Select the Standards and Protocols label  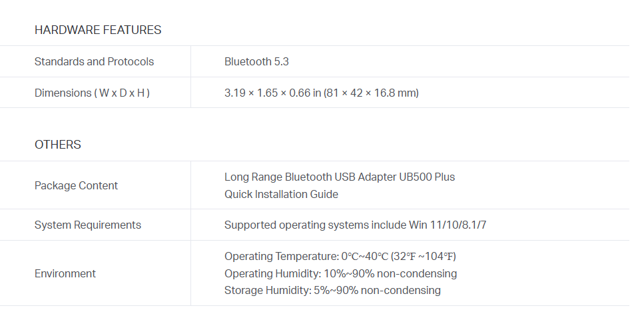[94, 61]
